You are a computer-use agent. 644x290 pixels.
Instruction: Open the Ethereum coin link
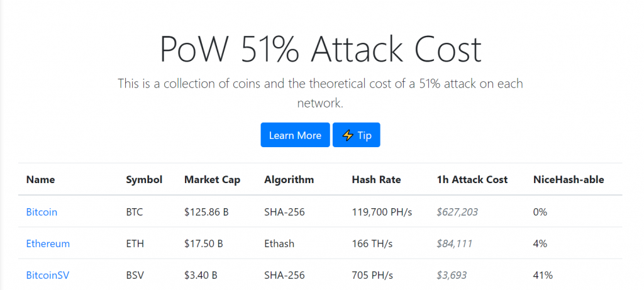(48, 243)
